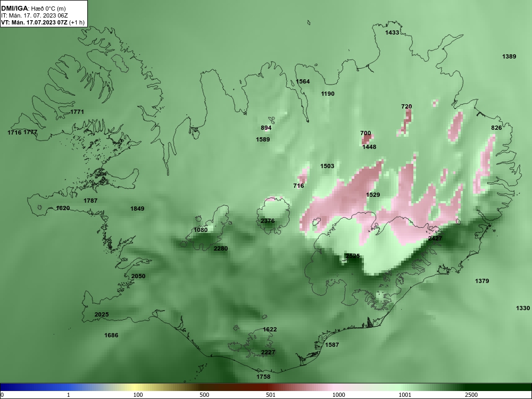Click the map value 1587
Image resolution: width=532 pixels, height=399 pixels.
pos(332,345)
